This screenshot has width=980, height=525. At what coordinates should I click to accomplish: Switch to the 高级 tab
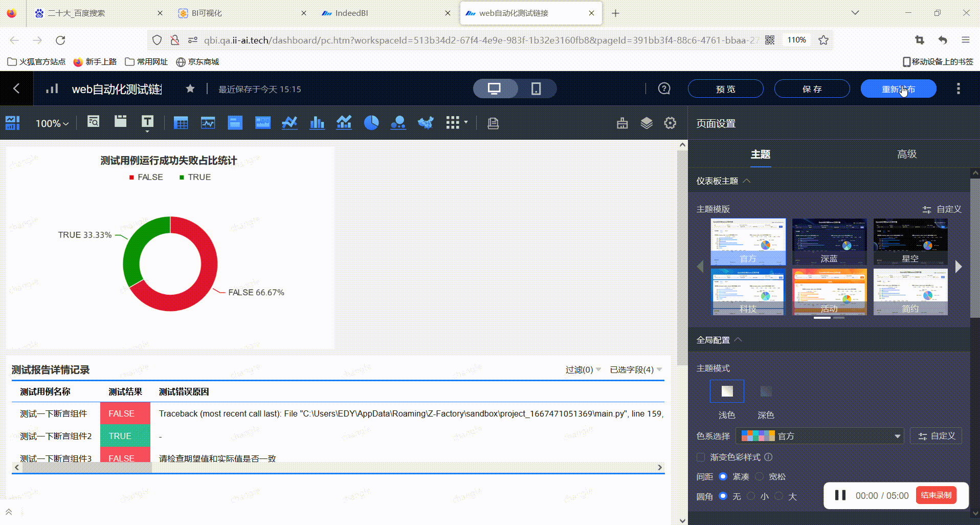pyautogui.click(x=907, y=154)
